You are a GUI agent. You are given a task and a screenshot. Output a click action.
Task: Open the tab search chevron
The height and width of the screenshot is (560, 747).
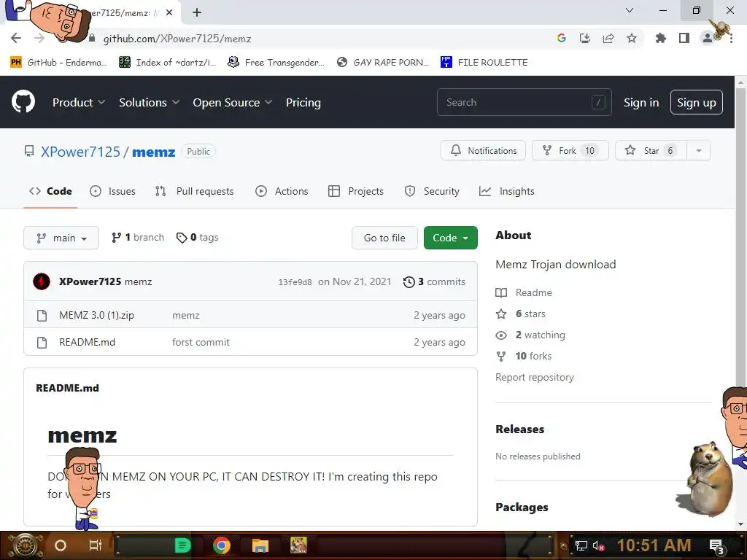(x=630, y=10)
